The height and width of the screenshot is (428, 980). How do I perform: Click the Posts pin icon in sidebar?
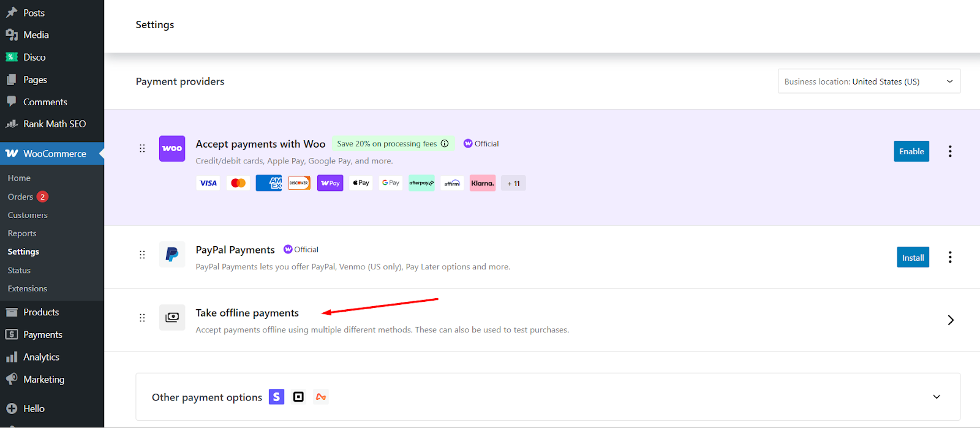(x=12, y=12)
